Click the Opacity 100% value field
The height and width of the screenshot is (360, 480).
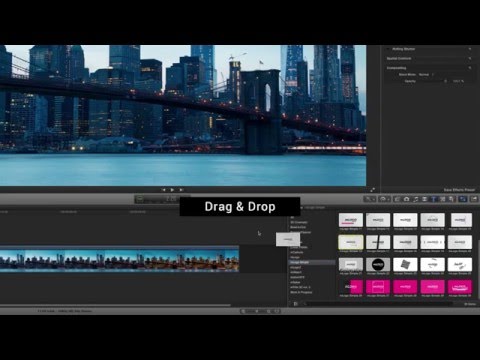pyautogui.click(x=458, y=81)
